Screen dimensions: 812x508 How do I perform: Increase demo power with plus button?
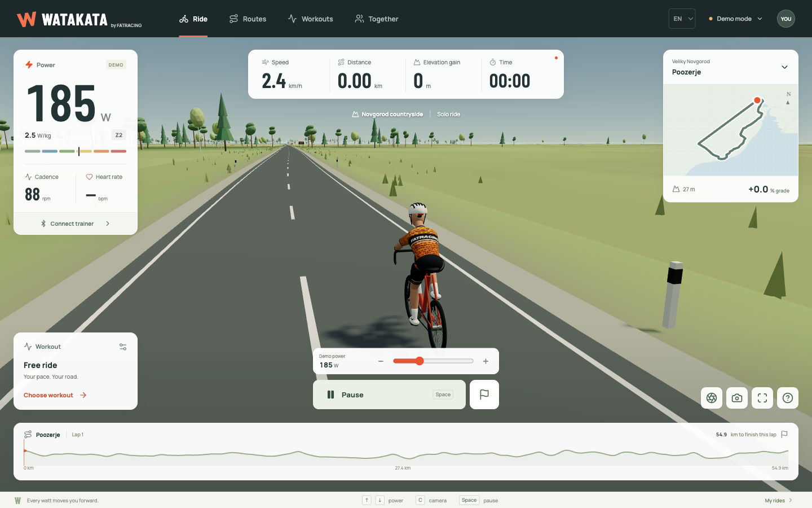[x=486, y=361]
